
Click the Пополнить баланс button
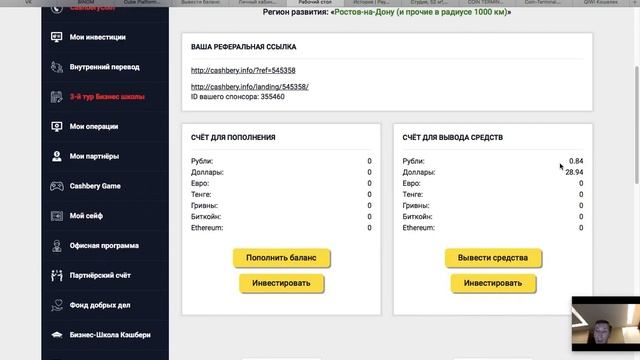tap(281, 258)
